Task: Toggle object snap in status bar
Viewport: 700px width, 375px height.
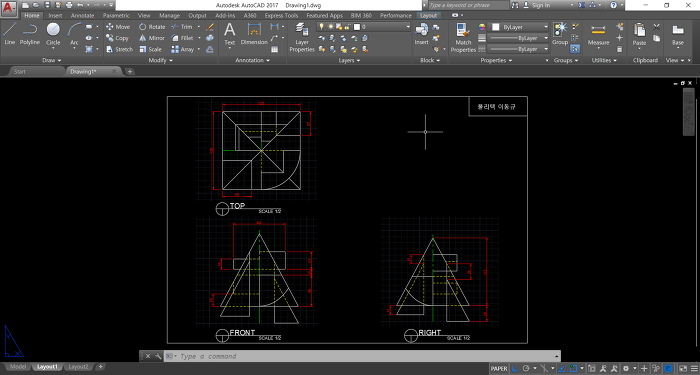Action: [573, 369]
